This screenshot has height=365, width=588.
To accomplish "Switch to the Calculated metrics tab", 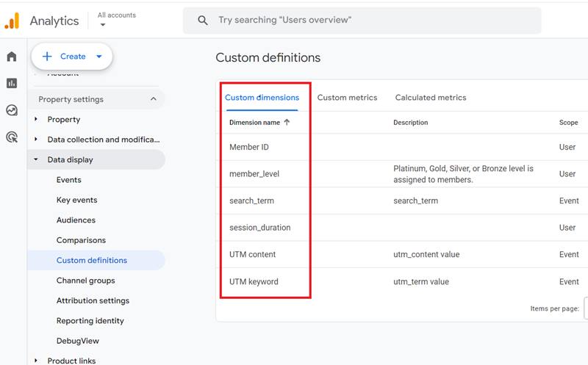I will [431, 97].
